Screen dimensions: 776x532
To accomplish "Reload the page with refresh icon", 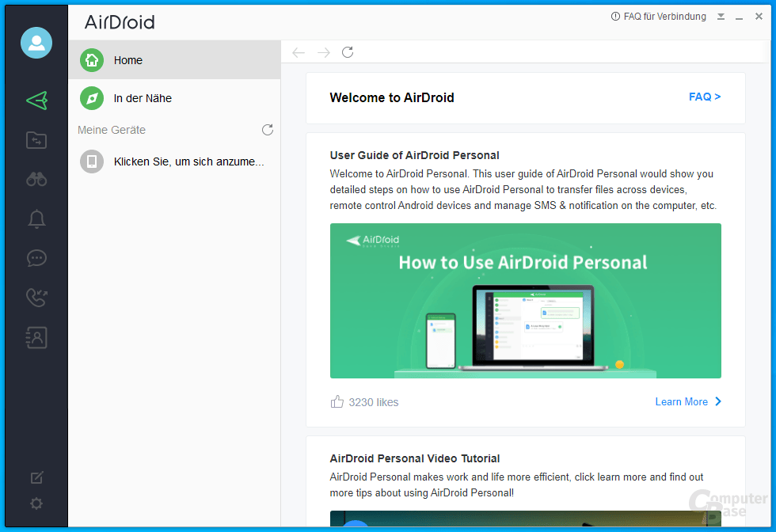I will [x=348, y=52].
